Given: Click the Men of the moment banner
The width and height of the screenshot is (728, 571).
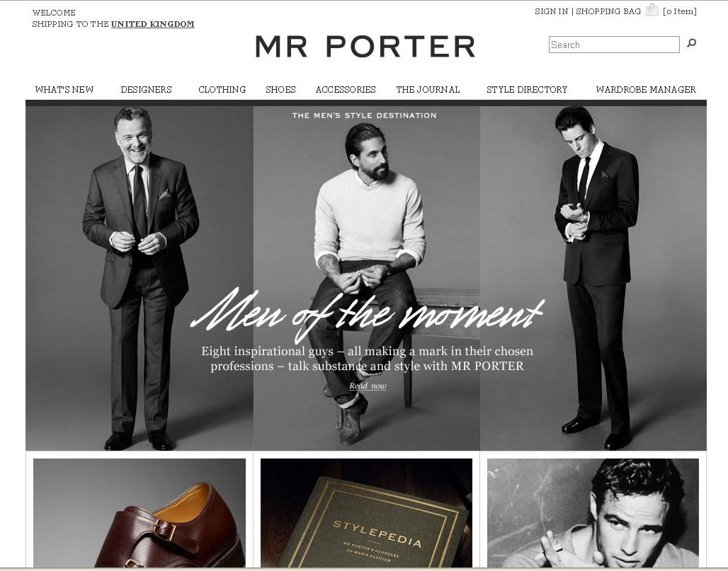Looking at the screenshot, I should 366,278.
